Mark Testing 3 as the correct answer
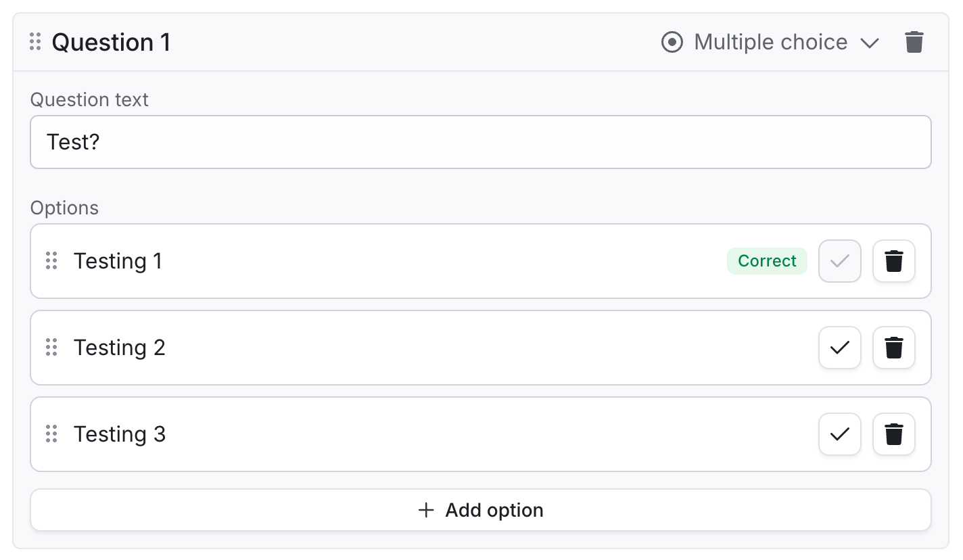Screen dimensions: 963x560 840,434
